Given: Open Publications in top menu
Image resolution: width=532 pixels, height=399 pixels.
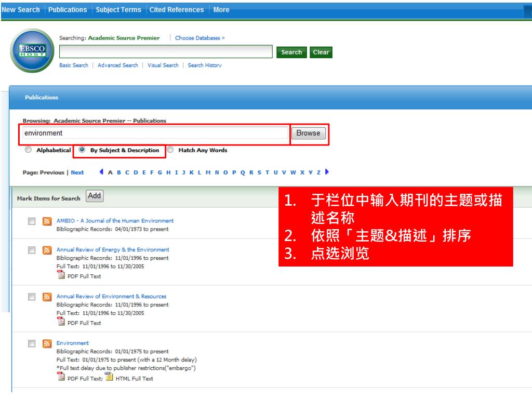Looking at the screenshot, I should 68,10.
